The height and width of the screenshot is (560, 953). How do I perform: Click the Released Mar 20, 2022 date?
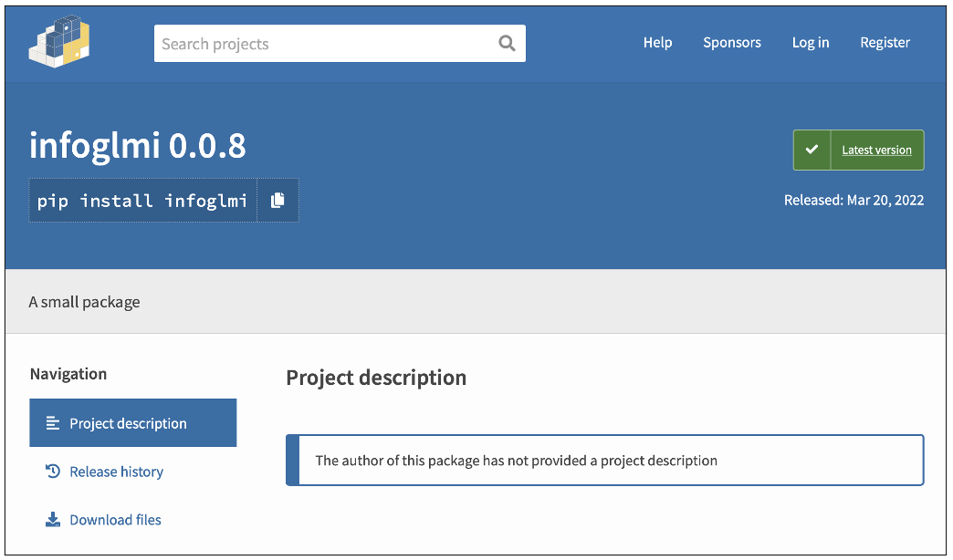[854, 201]
